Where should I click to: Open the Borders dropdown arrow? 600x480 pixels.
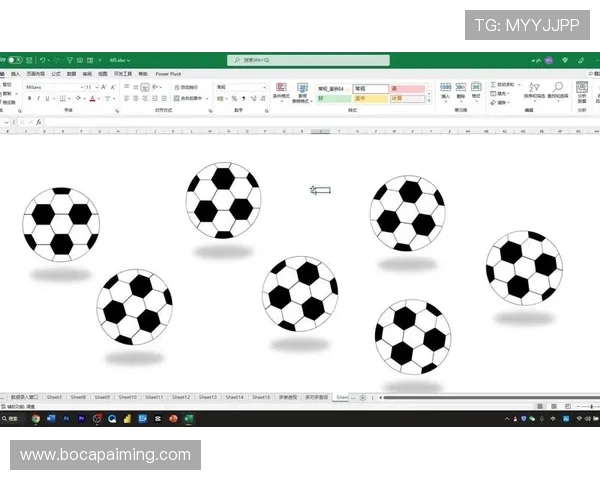coord(69,99)
